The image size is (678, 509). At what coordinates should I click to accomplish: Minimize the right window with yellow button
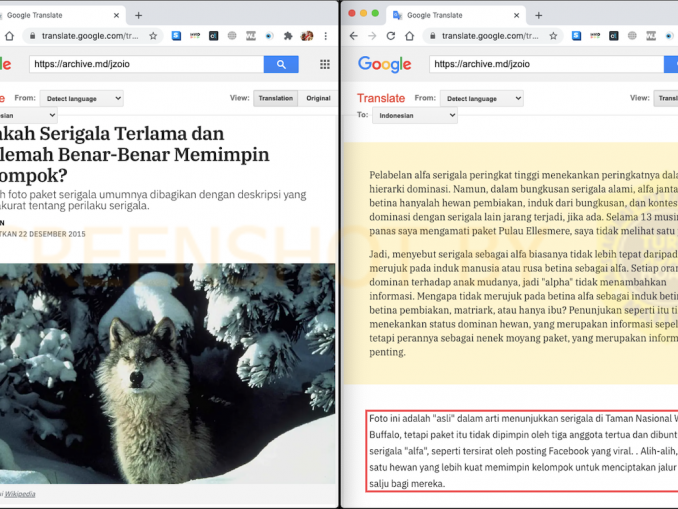(363, 13)
